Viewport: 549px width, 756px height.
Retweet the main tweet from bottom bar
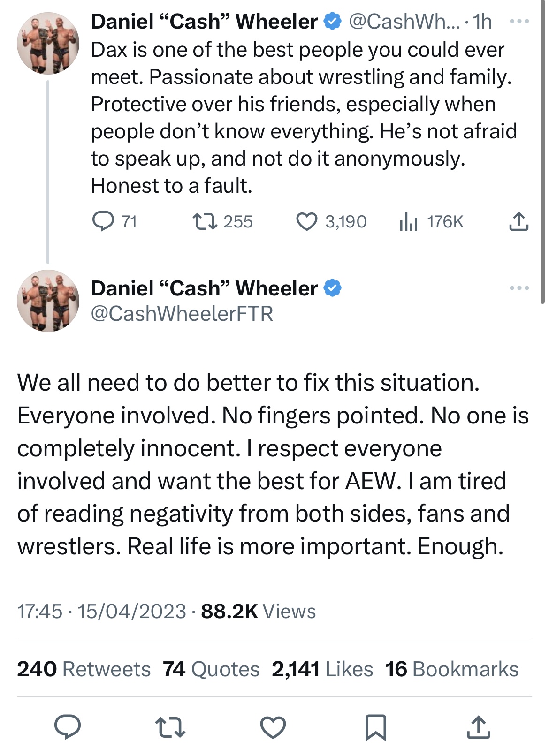point(170,727)
